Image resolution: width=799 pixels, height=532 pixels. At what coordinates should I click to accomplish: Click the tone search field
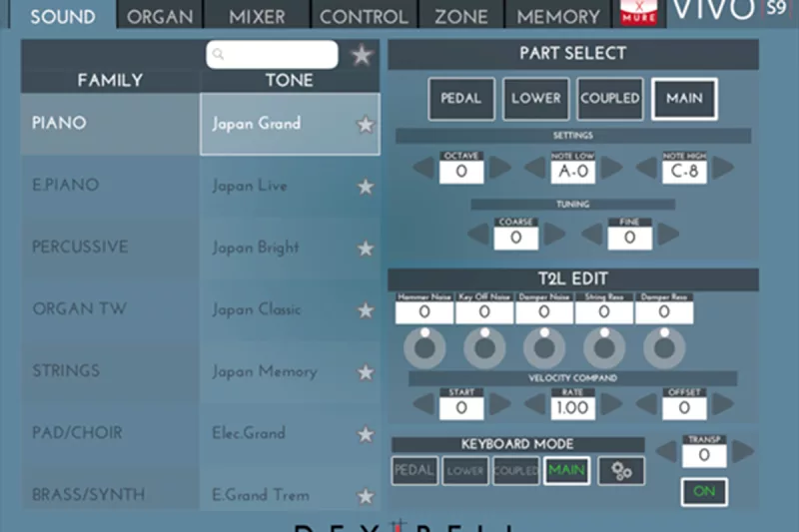tap(273, 55)
